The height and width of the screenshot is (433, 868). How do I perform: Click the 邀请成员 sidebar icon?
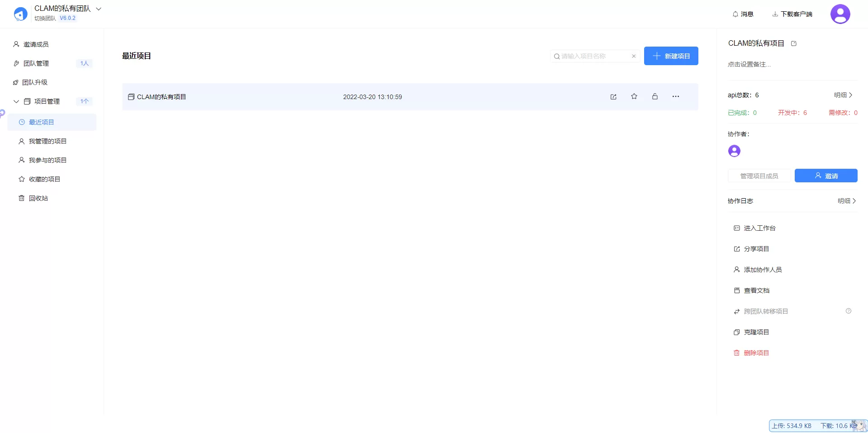tap(15, 44)
